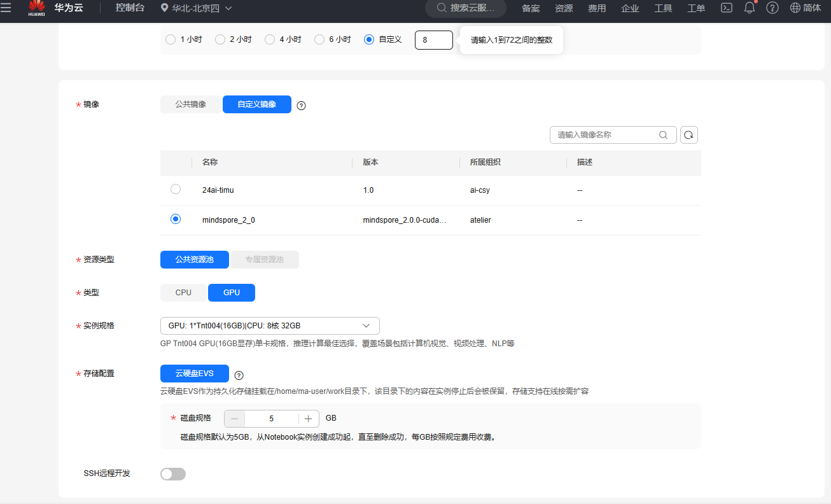Click the top search cloud services box

click(466, 8)
